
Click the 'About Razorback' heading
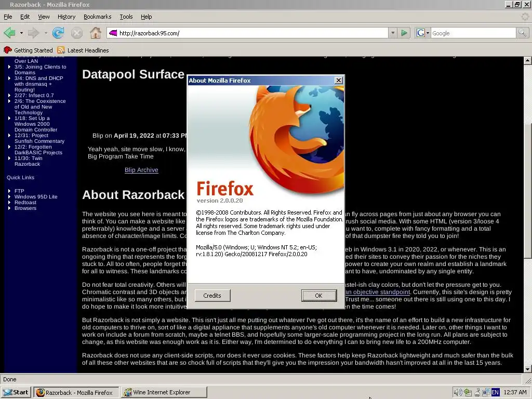coord(134,195)
